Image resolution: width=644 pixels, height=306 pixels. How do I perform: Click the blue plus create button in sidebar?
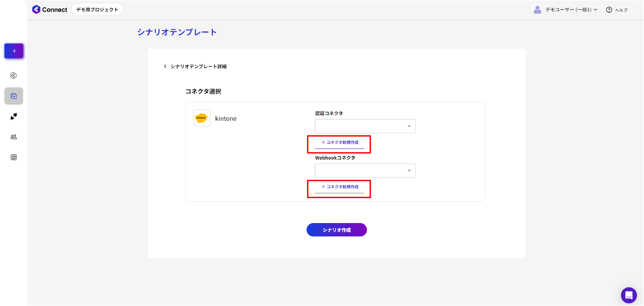tap(14, 51)
